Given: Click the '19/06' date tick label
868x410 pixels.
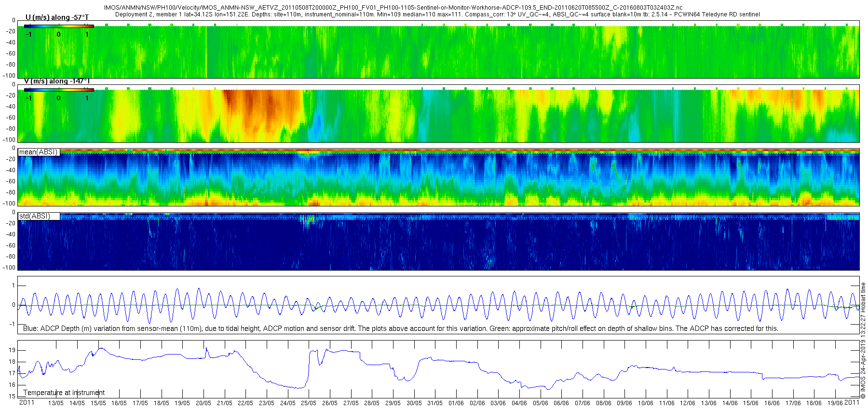Looking at the screenshot, I should click(x=835, y=403).
